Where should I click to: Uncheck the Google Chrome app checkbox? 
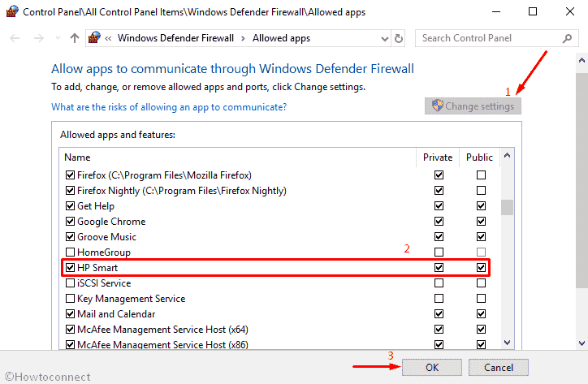(70, 222)
